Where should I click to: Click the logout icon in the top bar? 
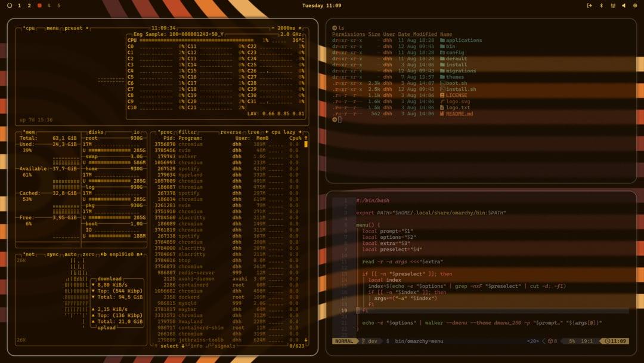coord(590,5)
